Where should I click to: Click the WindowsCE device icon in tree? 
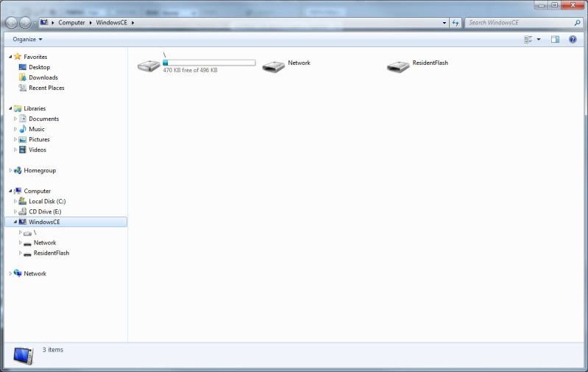(x=23, y=222)
